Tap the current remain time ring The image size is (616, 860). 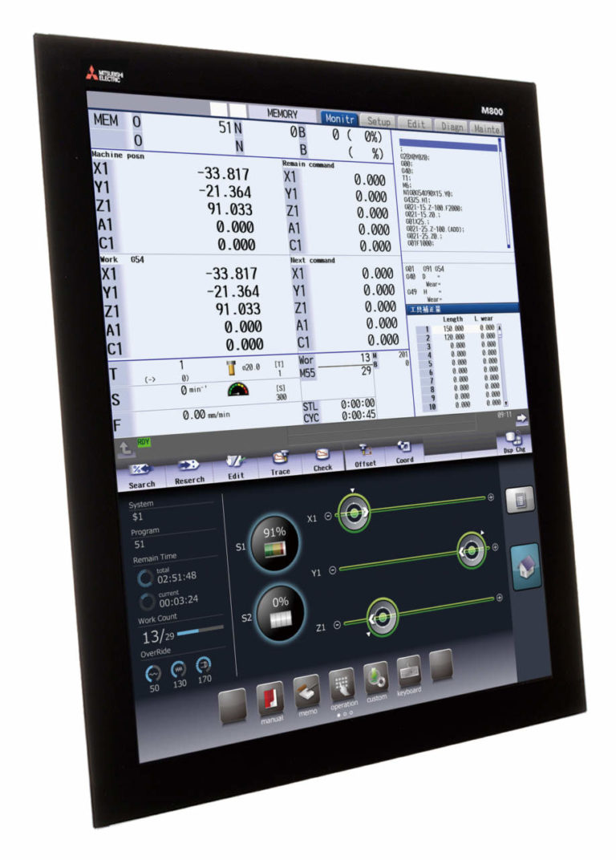coord(146,601)
